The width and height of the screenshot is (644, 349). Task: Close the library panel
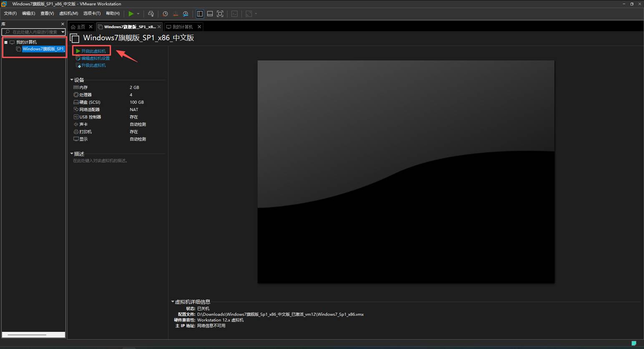tap(63, 24)
